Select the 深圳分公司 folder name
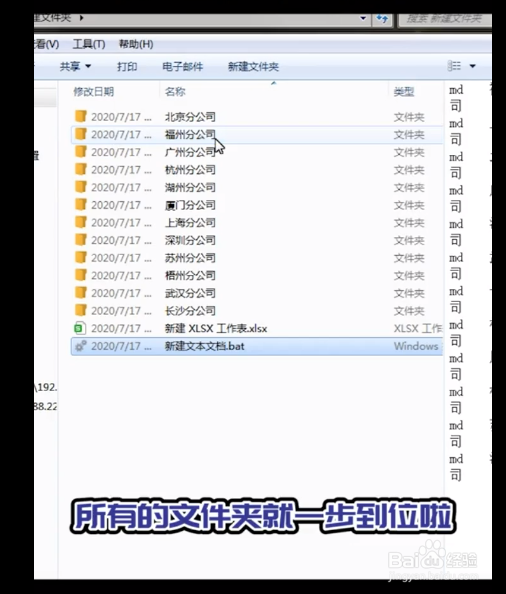The image size is (506, 594). point(190,240)
